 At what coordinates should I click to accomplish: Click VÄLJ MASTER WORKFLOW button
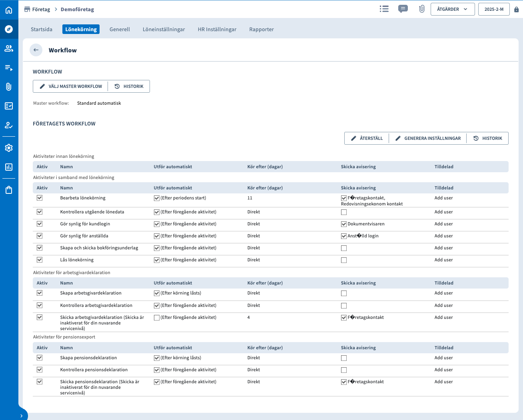[71, 86]
